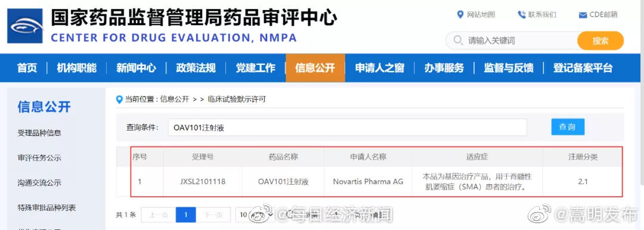
Task: Open 党建工作 menu
Action: [255, 68]
